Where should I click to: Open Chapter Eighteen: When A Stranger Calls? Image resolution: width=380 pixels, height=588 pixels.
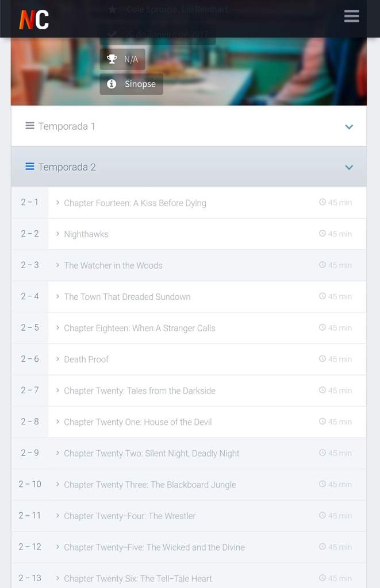coord(140,328)
